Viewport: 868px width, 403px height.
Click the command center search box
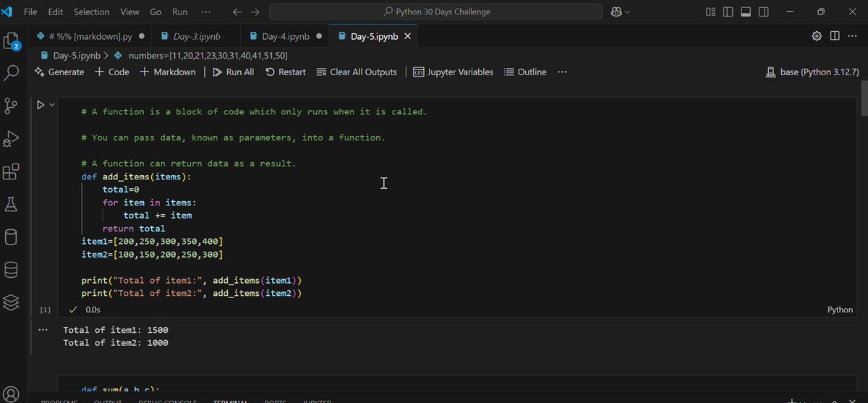(435, 12)
